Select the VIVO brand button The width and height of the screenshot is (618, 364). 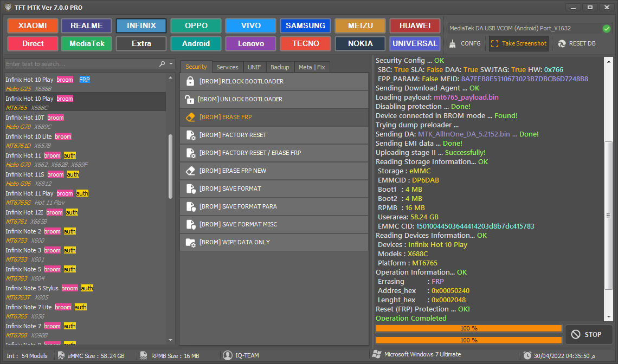(x=250, y=25)
